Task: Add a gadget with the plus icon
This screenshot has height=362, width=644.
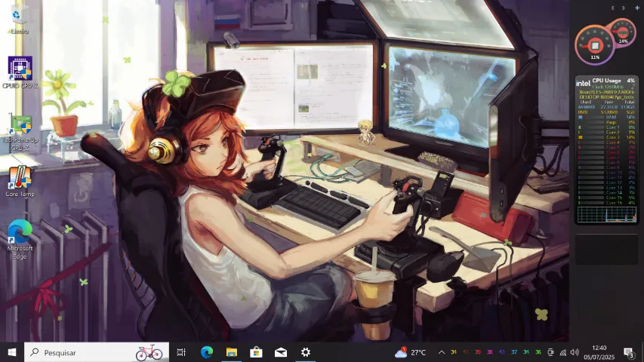Action: tap(637, 8)
